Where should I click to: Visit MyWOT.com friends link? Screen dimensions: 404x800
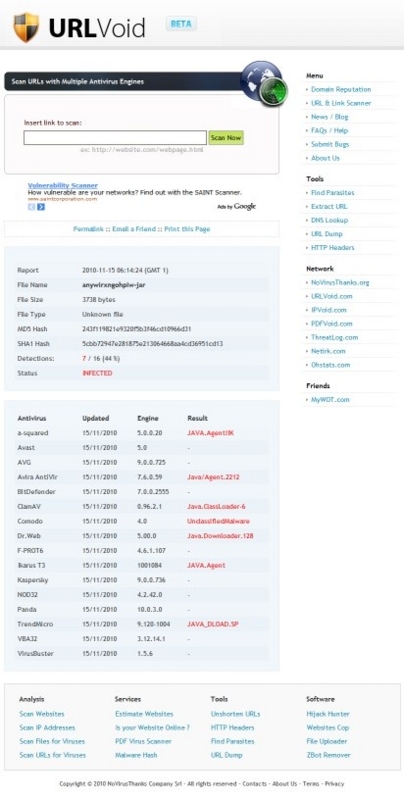330,400
